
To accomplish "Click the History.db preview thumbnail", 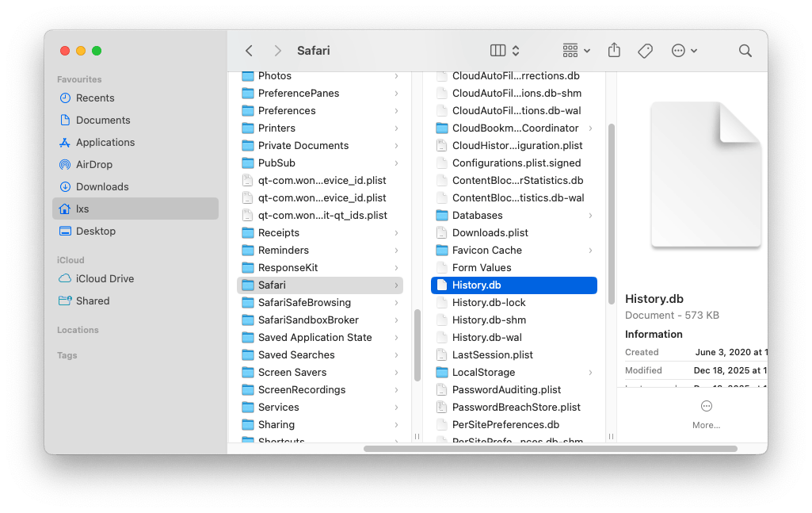I will click(x=705, y=174).
